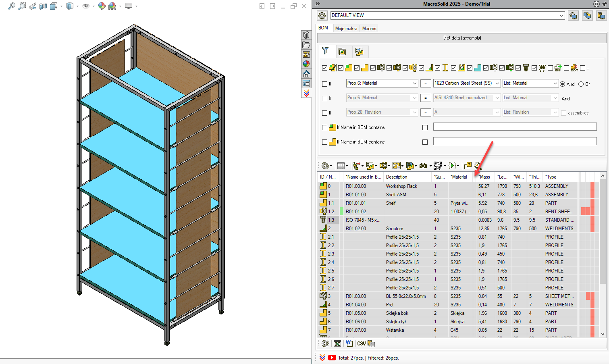
Task: Click the Appearances color ball in the side strip
Action: [306, 64]
